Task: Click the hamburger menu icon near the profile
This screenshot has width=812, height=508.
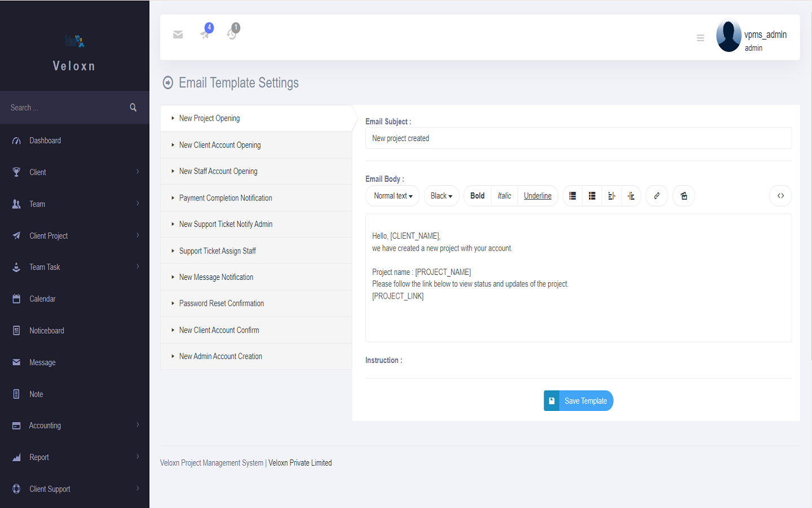Action: pos(700,38)
